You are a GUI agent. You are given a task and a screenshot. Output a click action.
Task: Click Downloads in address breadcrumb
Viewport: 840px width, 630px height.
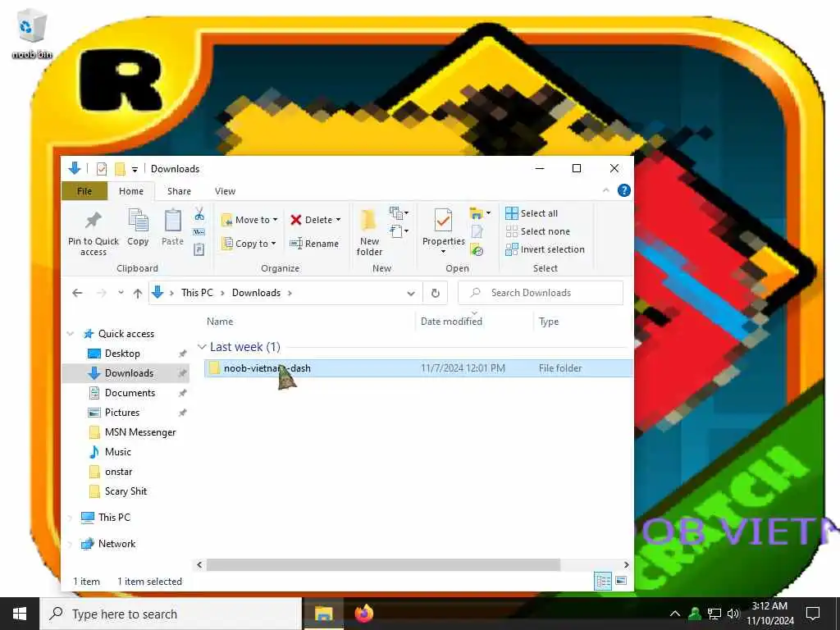pyautogui.click(x=256, y=293)
